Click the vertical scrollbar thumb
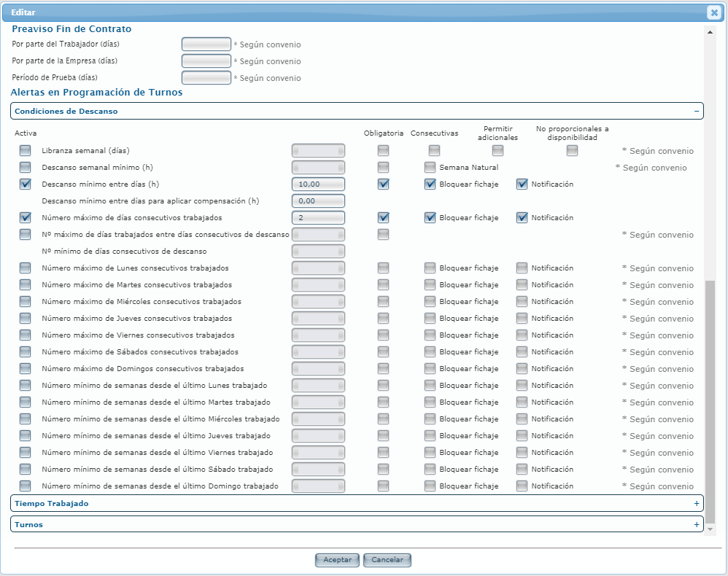The height and width of the screenshot is (576, 728). [710, 402]
